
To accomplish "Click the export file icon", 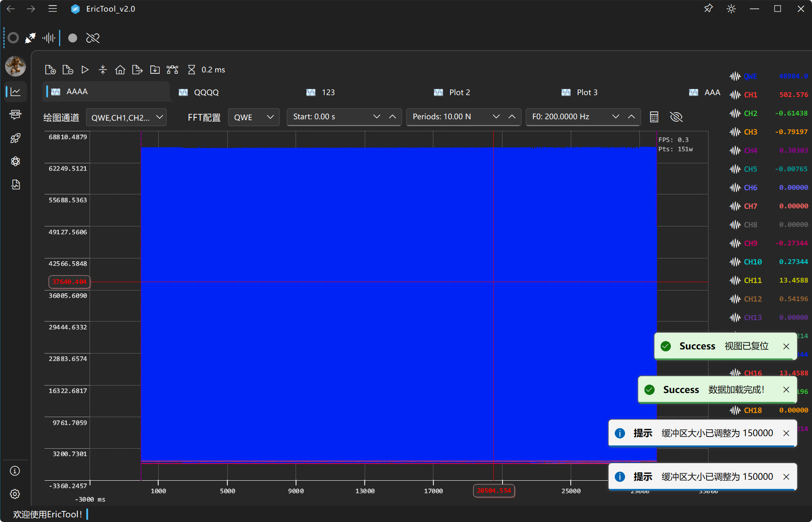I will (137, 70).
